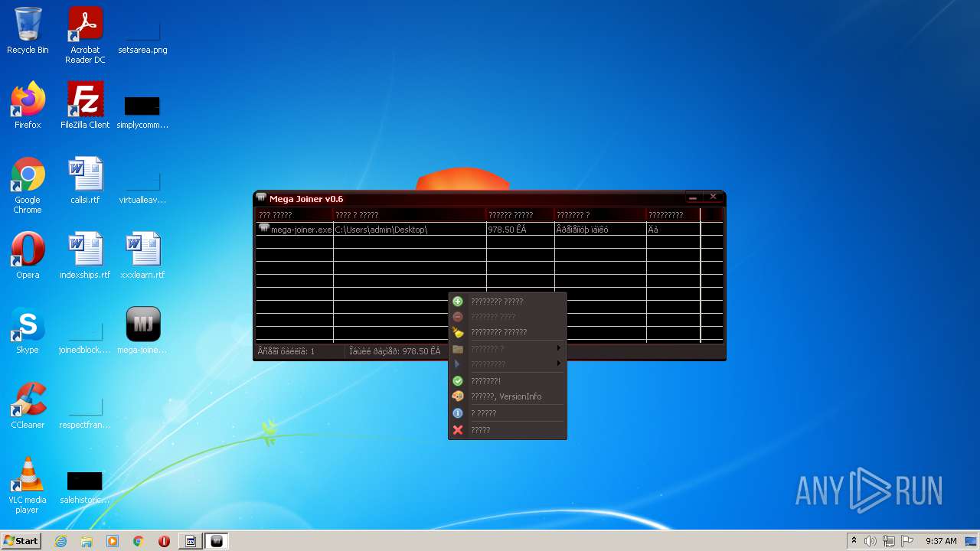Minimize the Mega Joiner window
Screen dimensions: 980x551
[x=693, y=197]
